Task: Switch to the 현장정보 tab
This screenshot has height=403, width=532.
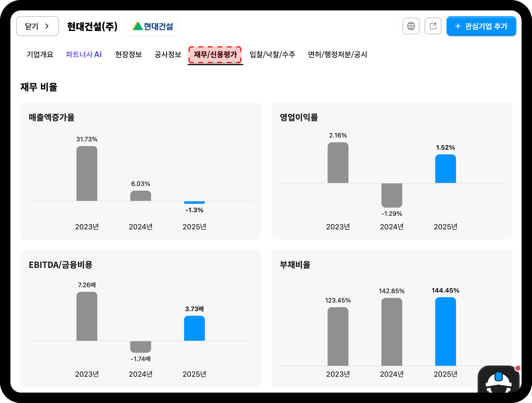Action: click(x=128, y=54)
